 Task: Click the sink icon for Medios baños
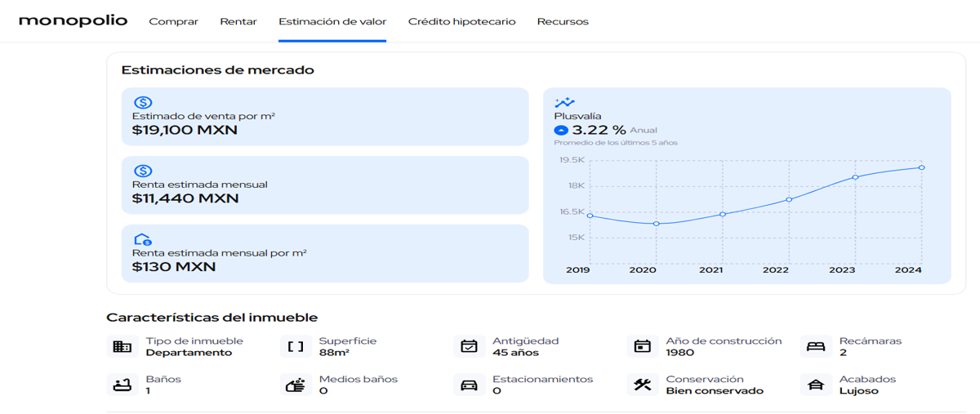[296, 385]
